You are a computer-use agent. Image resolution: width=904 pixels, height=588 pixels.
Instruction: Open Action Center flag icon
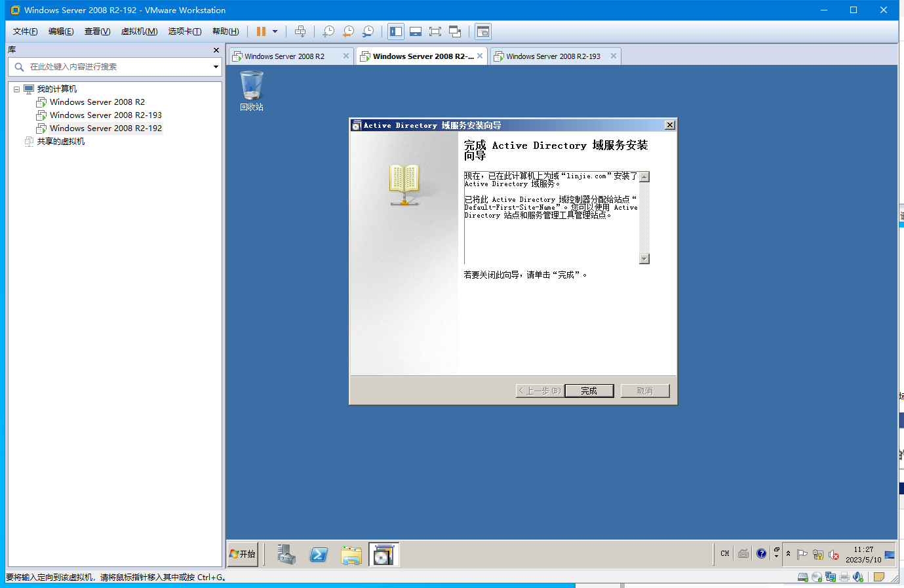[x=802, y=555]
